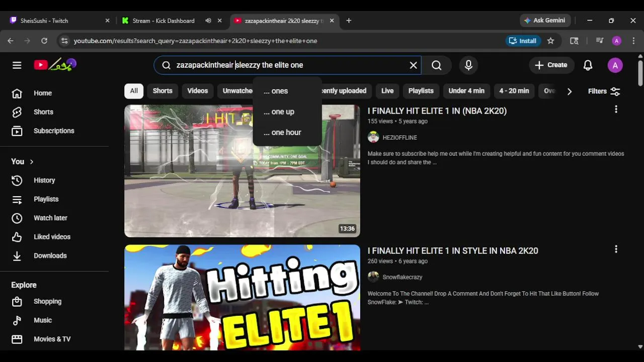Select the Playlists filter chip
This screenshot has width=644, height=362.
[421, 91]
